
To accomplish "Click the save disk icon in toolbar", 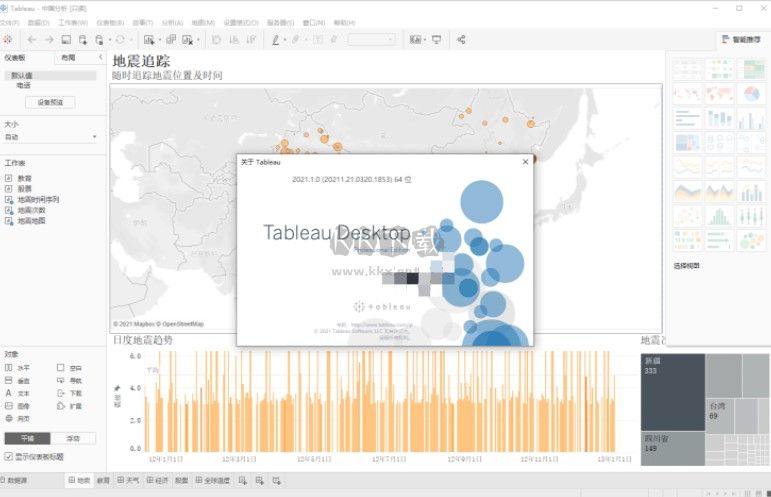I will pyautogui.click(x=66, y=39).
